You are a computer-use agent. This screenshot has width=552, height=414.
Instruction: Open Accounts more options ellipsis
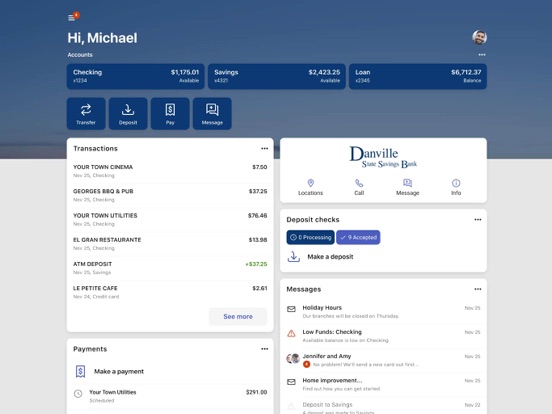click(x=482, y=55)
